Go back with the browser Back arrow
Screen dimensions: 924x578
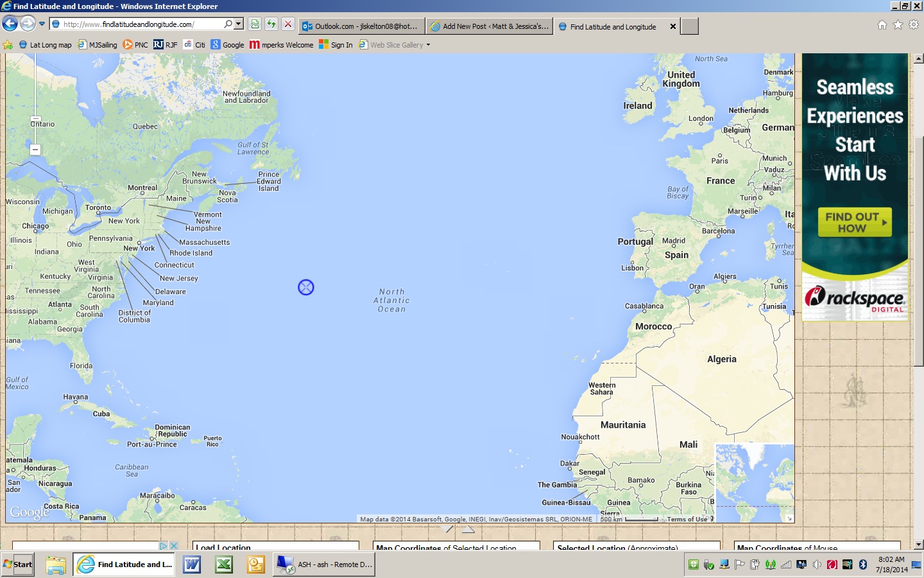10,24
